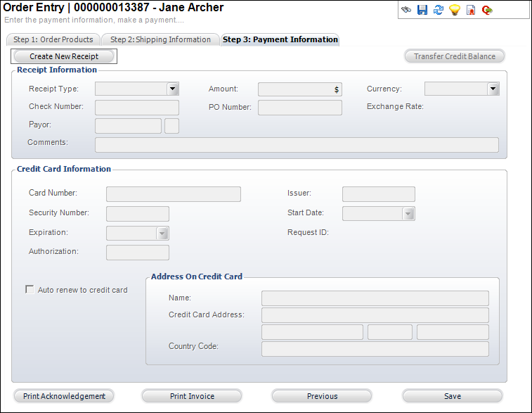This screenshot has height=413, width=532.
Task: Click the small lookup box next to Payor
Action: point(171,126)
